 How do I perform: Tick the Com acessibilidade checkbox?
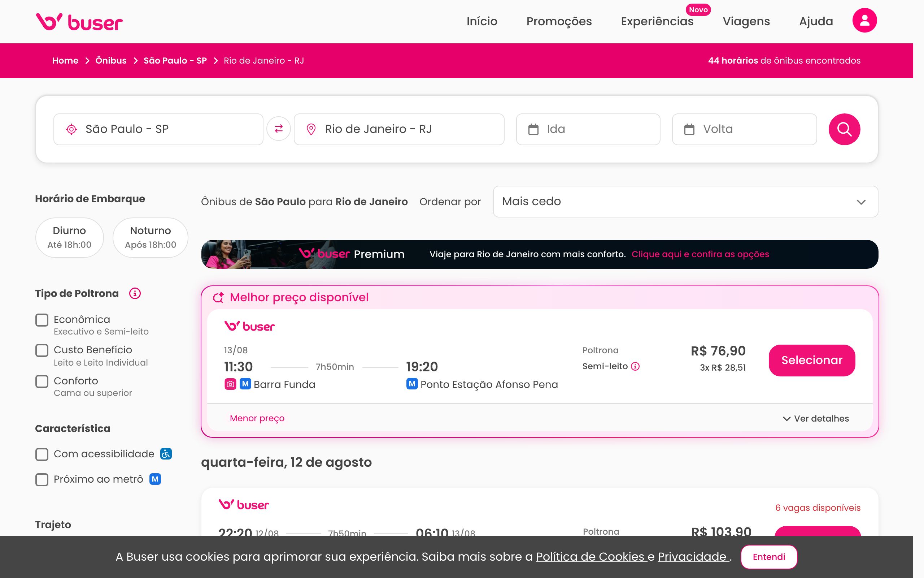42,454
